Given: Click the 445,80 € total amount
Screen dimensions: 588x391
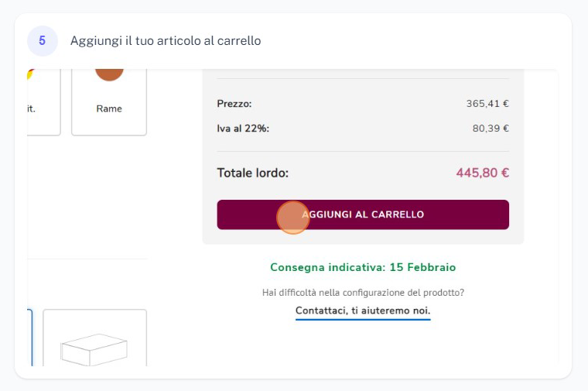Looking at the screenshot, I should coord(482,173).
